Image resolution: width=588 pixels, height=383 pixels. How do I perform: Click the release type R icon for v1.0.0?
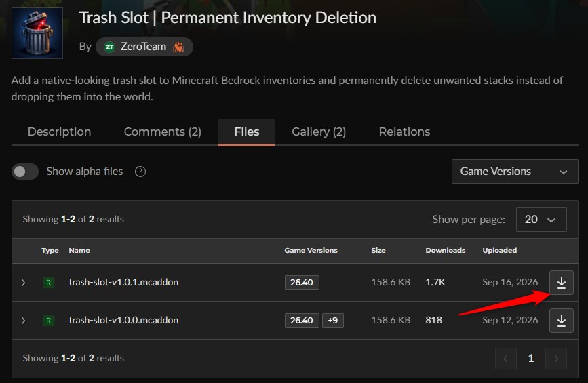tap(48, 321)
